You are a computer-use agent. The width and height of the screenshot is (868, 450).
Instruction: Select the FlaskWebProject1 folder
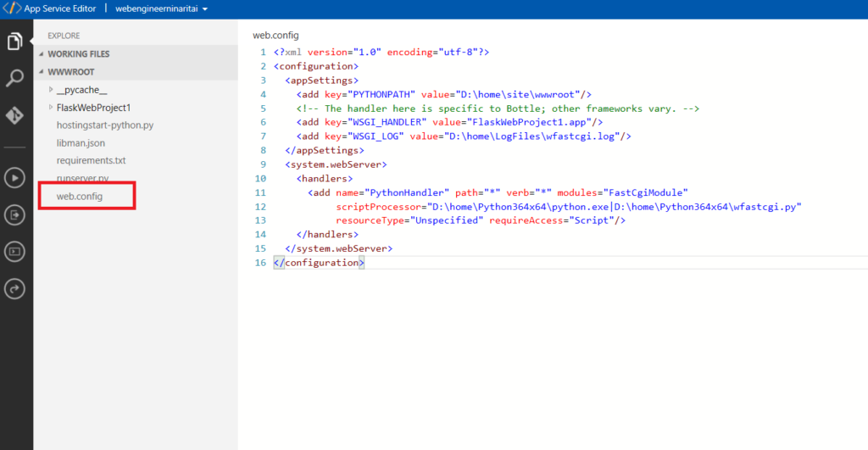[93, 108]
